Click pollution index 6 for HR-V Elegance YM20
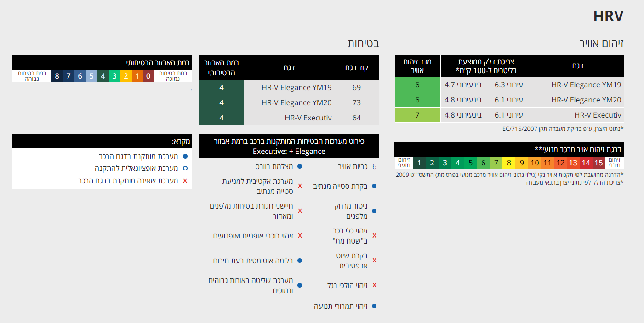The image size is (644, 323). click(x=417, y=100)
